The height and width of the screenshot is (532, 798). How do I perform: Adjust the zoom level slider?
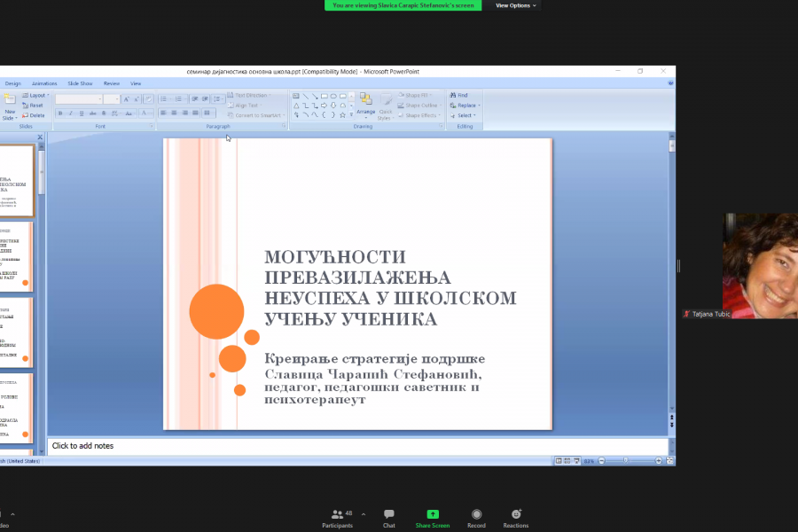tap(626, 461)
